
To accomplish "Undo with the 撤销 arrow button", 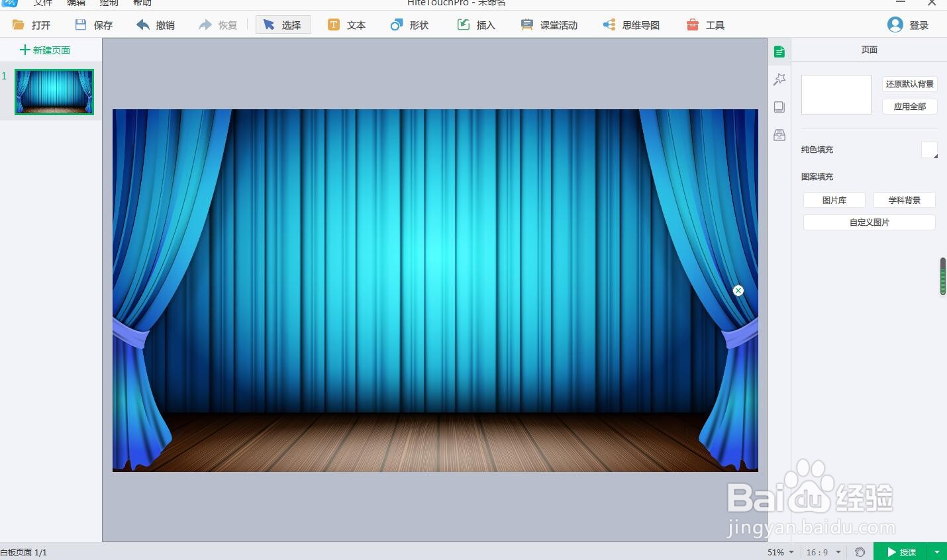I will pos(156,25).
